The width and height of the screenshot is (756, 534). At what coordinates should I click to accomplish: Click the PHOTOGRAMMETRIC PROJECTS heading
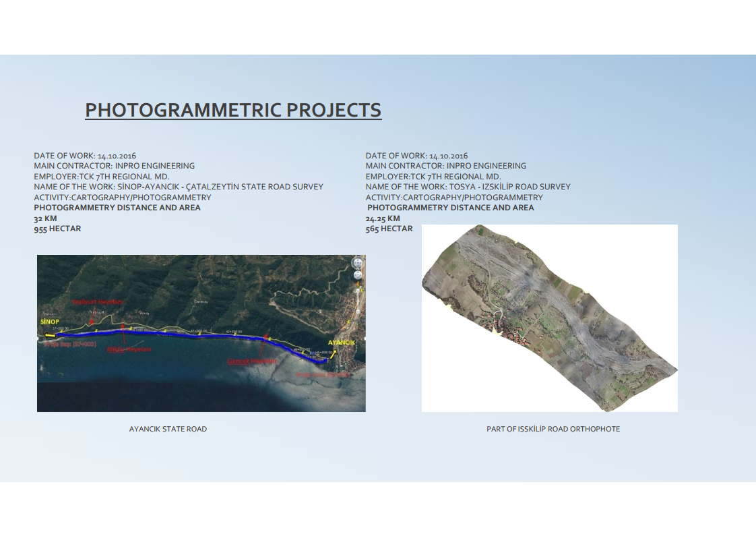click(233, 110)
